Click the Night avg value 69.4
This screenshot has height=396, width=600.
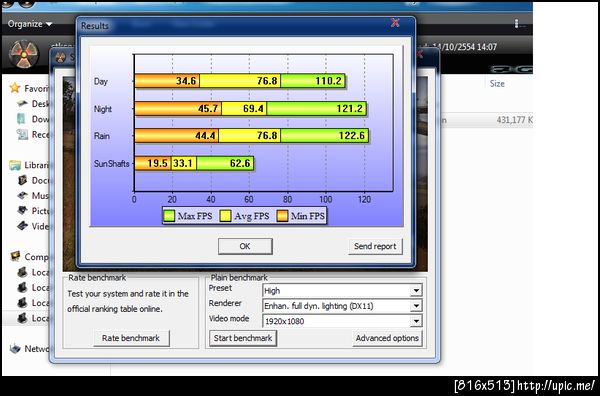253,108
